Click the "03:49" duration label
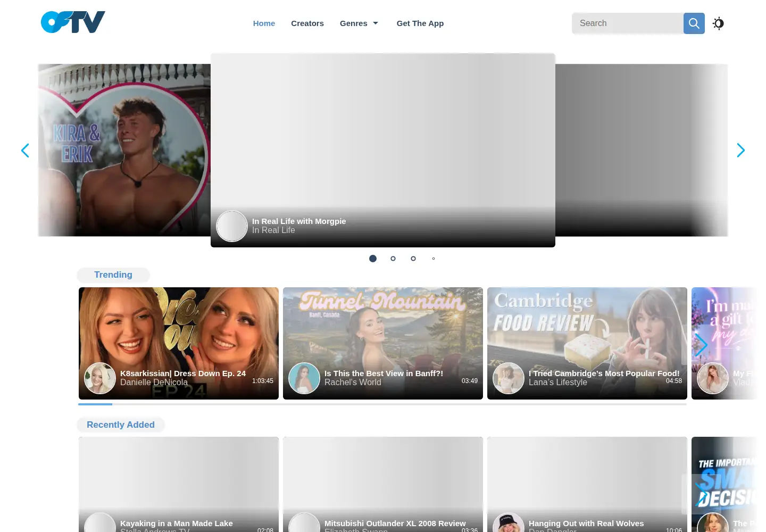 coord(470,381)
